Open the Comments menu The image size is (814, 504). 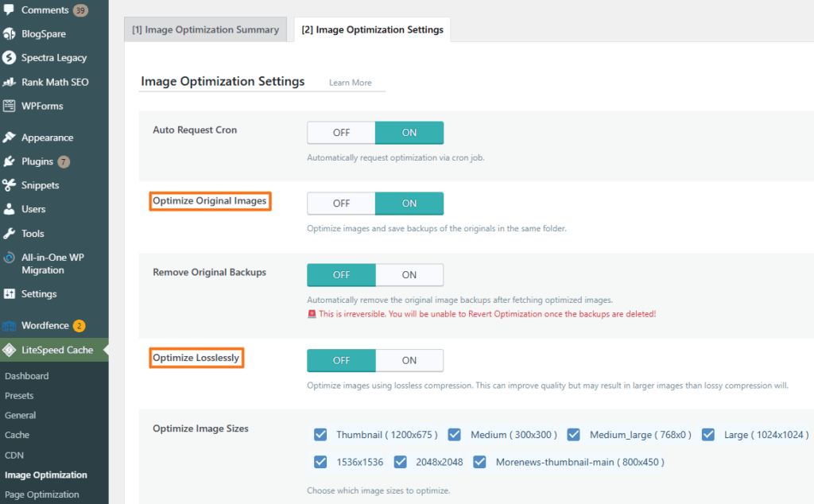[45, 10]
